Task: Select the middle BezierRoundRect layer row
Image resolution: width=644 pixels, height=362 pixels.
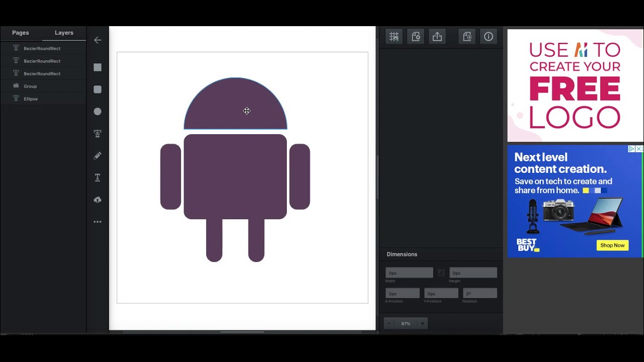Action: pyautogui.click(x=43, y=61)
